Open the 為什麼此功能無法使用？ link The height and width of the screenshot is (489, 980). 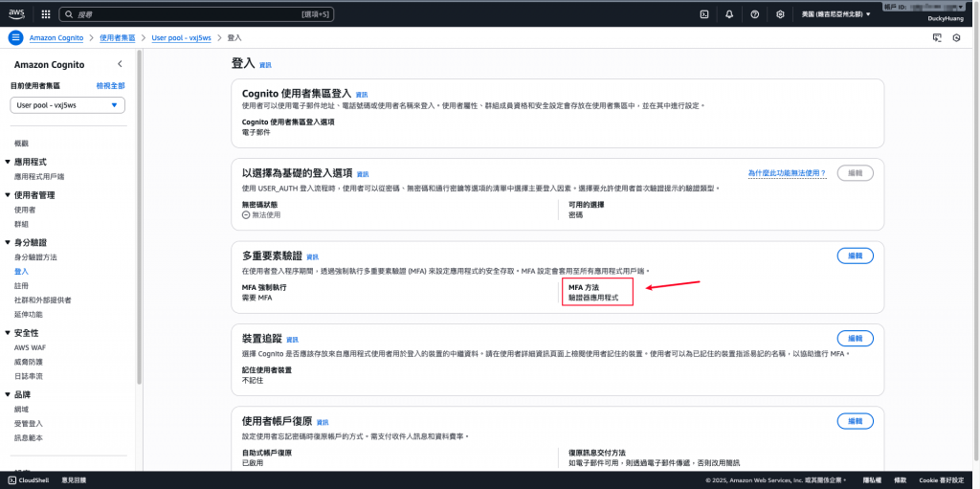coord(787,173)
